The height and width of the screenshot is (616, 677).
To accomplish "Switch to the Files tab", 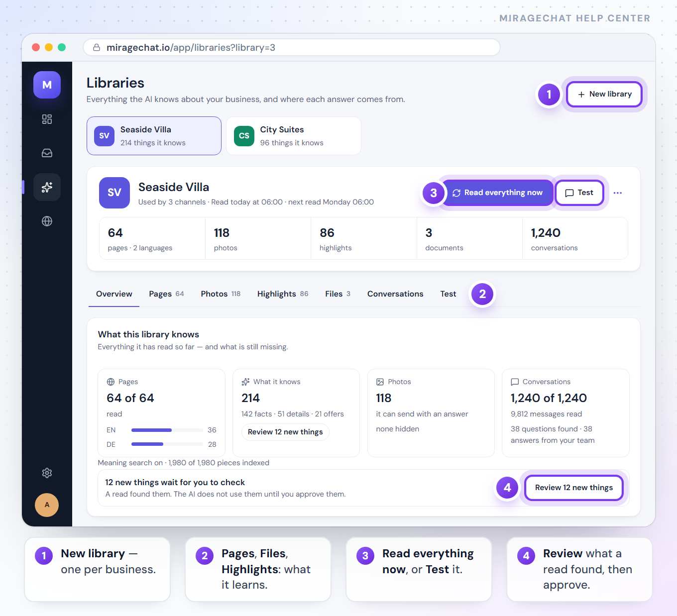I will [338, 294].
